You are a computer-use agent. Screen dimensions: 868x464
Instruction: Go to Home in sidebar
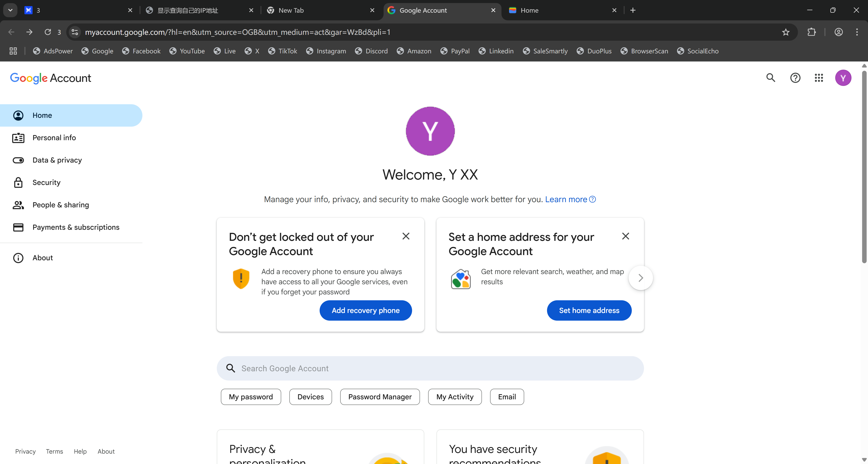71,115
